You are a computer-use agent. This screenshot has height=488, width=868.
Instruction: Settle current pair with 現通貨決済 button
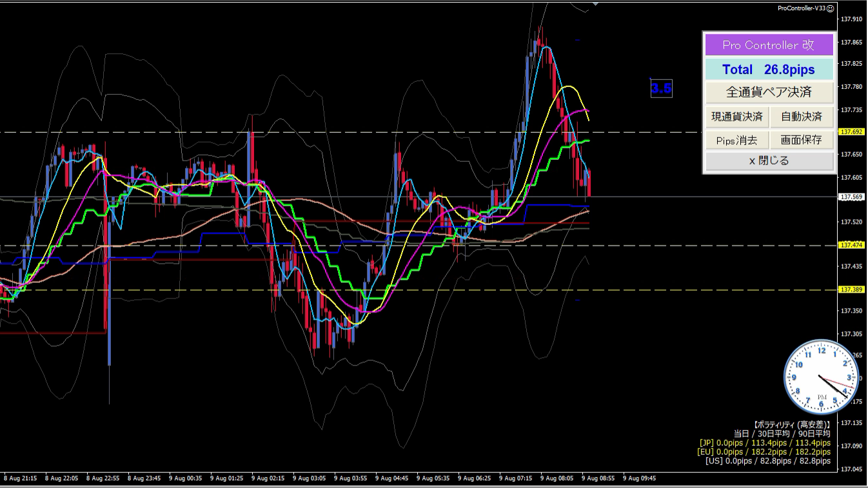pos(736,117)
